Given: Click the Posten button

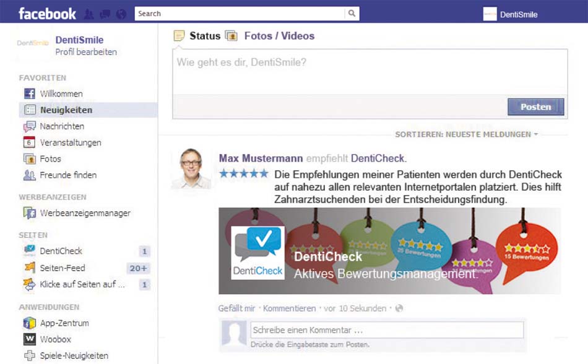Looking at the screenshot, I should (x=535, y=107).
